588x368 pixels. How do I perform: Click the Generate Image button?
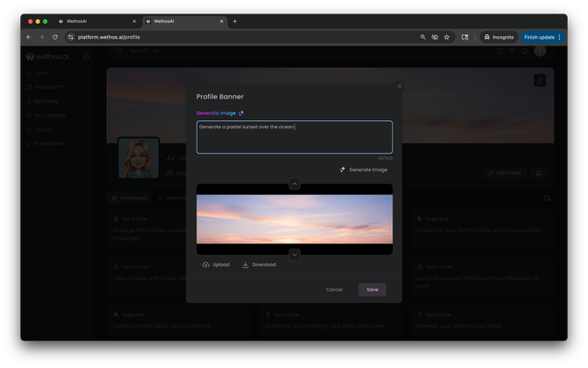tap(363, 170)
